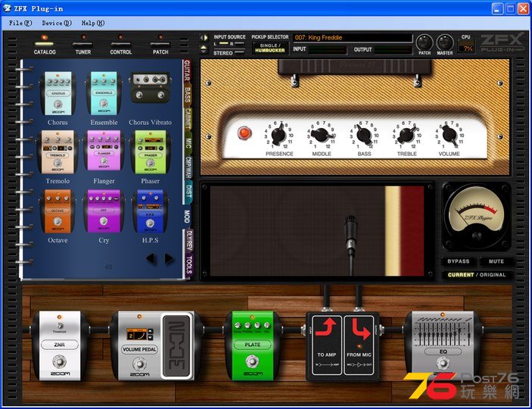This screenshot has height=409, width=532.
Task: Click the amp head atop the cabinet
Action: [x=354, y=67]
